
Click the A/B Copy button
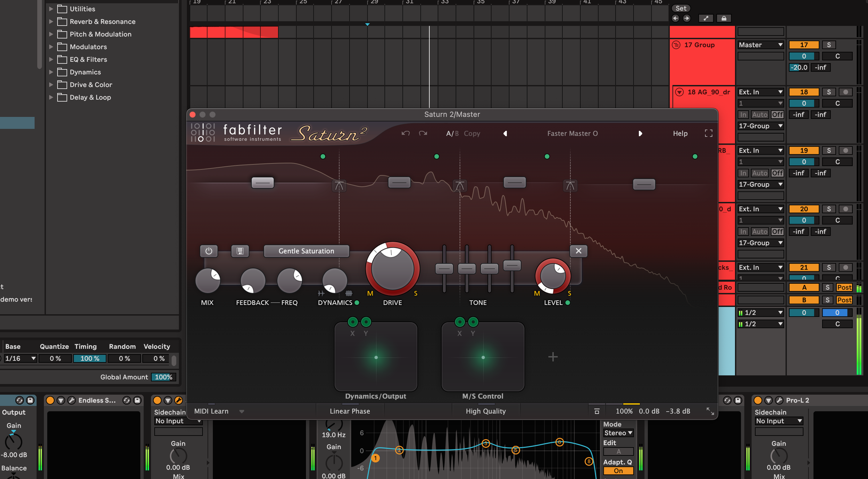point(471,134)
